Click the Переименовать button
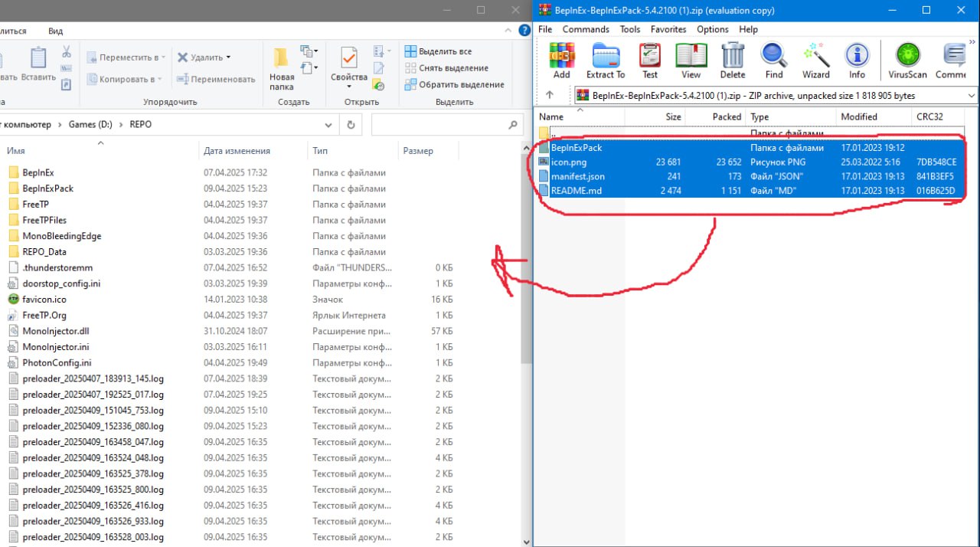Viewport: 980px width, 547px height. click(217, 79)
